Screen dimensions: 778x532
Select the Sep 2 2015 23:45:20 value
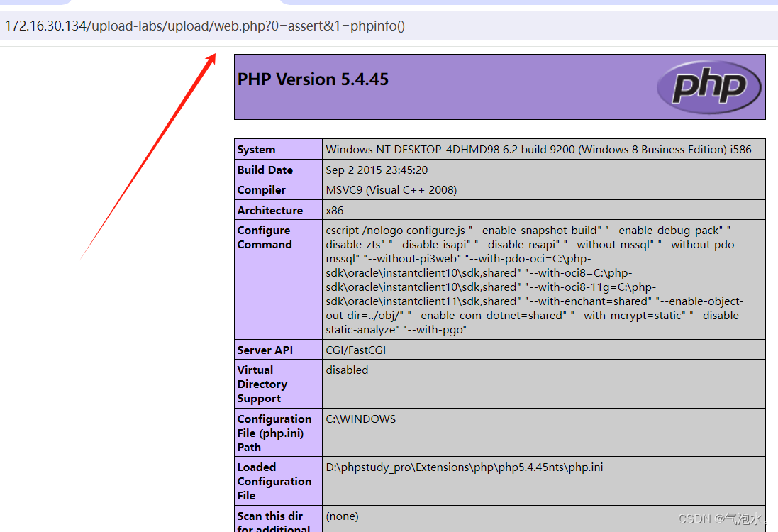pyautogui.click(x=377, y=170)
